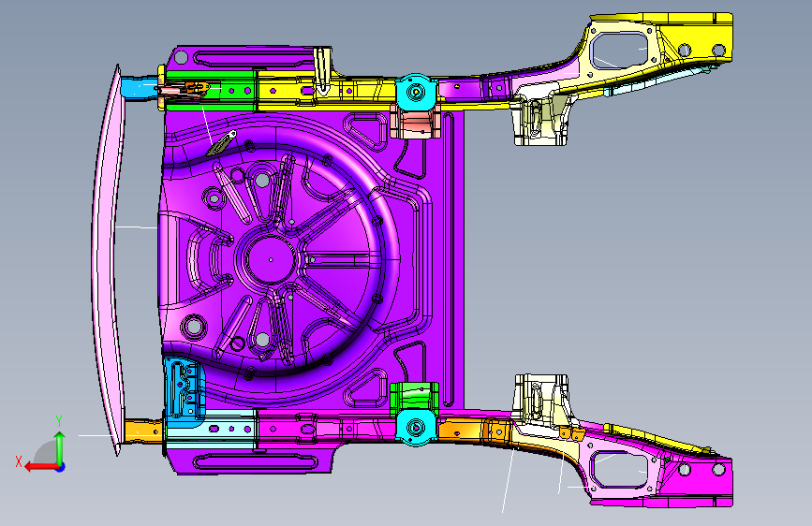Click the blue Z axis dot on triad

61,467
